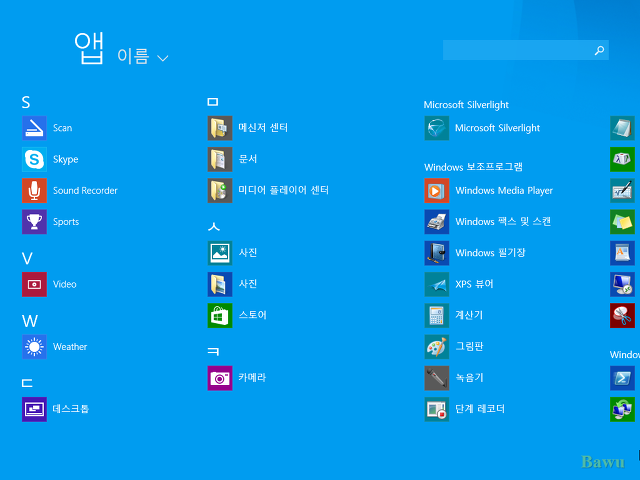Open the 문서 documents folder icon
The width and height of the screenshot is (640, 480).
(x=220, y=159)
